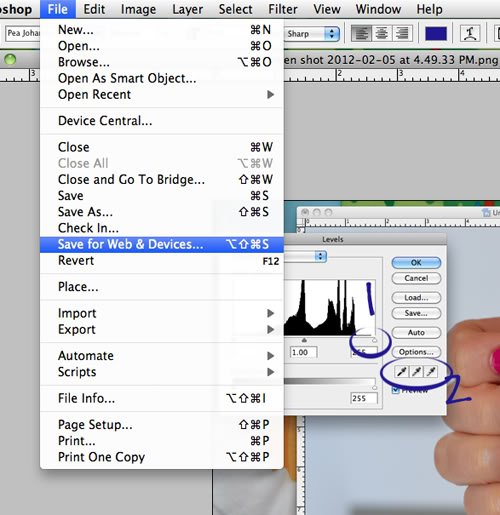Open the Sharp anti-aliasing dropdown

(x=312, y=34)
